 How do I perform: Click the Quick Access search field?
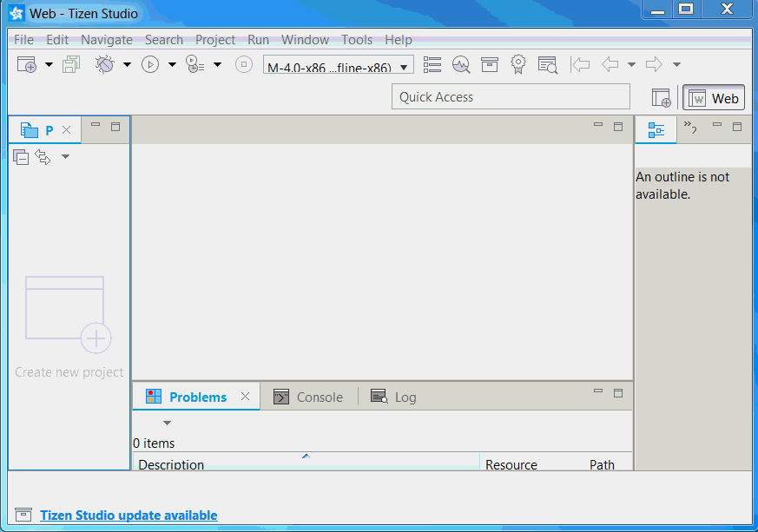click(x=511, y=97)
